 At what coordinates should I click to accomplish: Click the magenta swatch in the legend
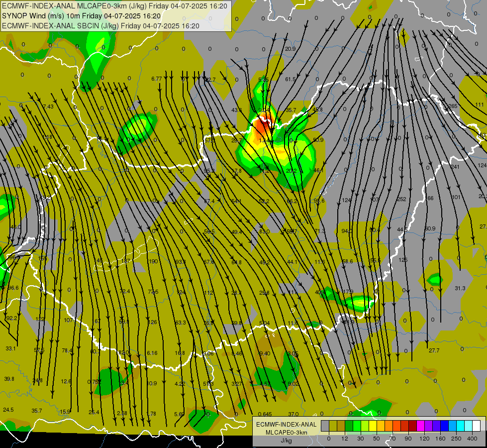coord(421,426)
